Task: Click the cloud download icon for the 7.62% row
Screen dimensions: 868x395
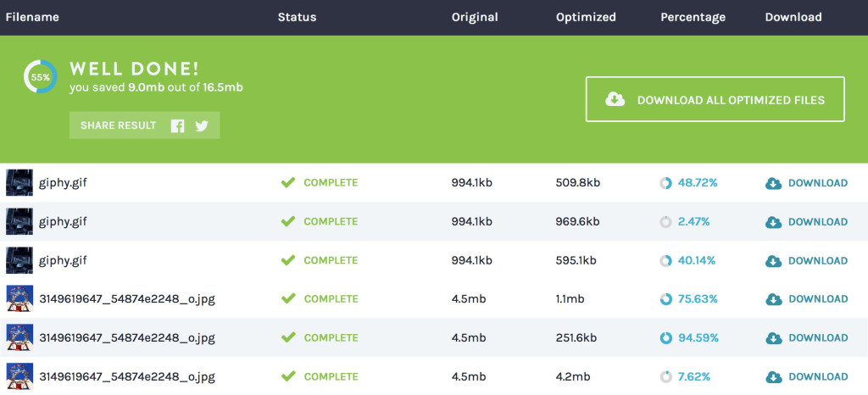Action: tap(773, 376)
